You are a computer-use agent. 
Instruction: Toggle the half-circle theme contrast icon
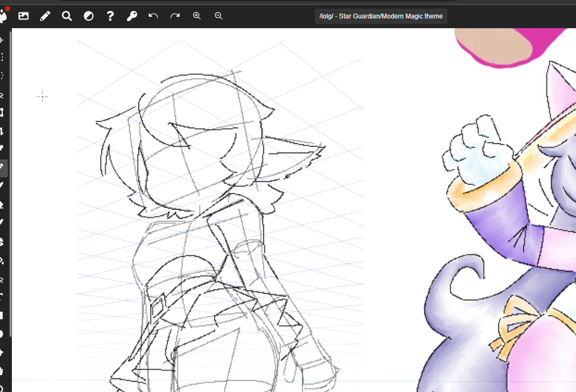(88, 16)
